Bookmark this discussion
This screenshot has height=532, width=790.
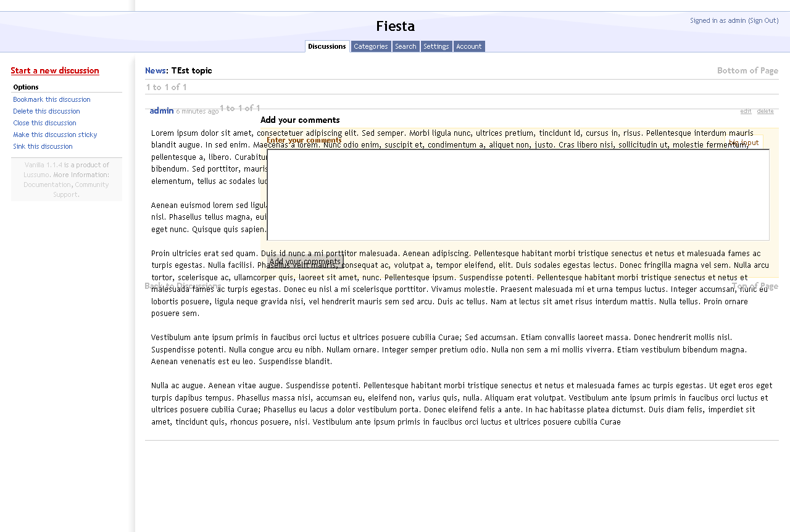click(x=52, y=99)
